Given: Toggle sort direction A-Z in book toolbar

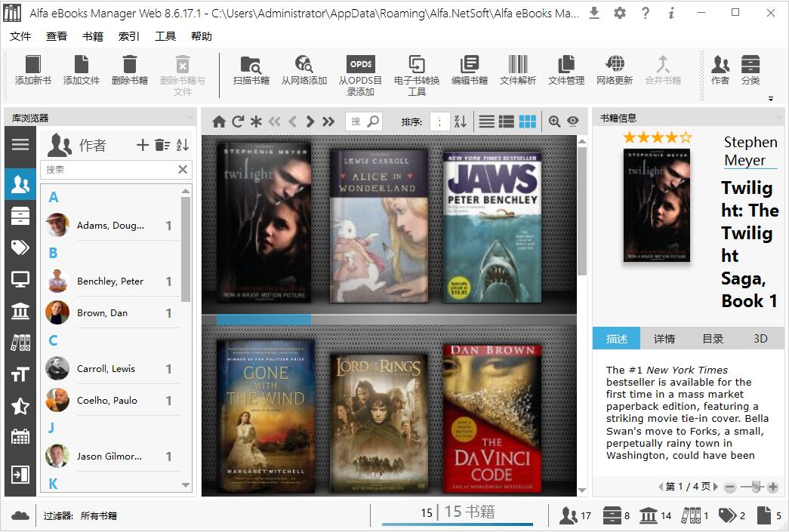Looking at the screenshot, I should click(461, 121).
